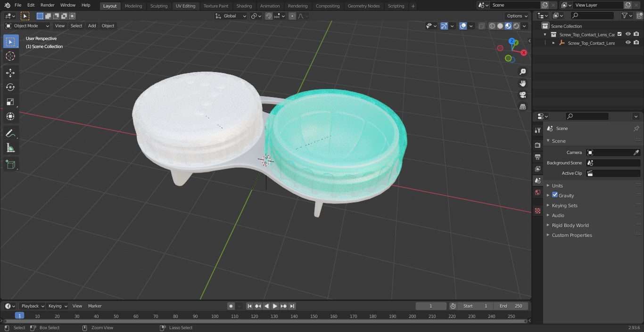The width and height of the screenshot is (644, 332).
Task: Open the timeline Marker menu
Action: click(x=95, y=306)
